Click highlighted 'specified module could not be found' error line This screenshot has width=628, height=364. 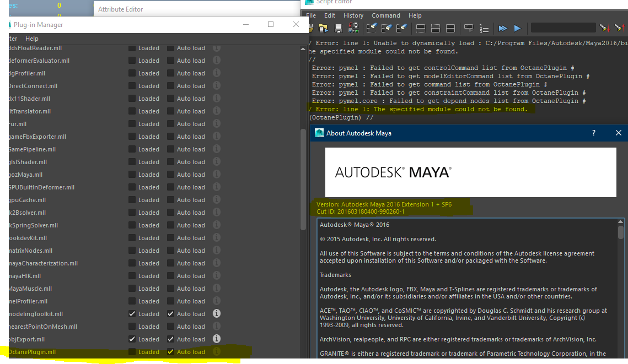click(418, 109)
